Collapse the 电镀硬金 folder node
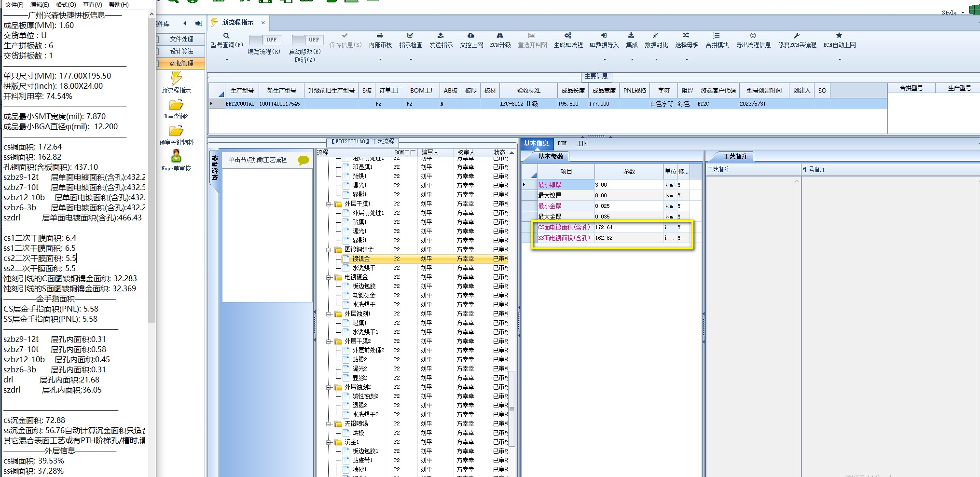980x477 pixels. click(329, 277)
